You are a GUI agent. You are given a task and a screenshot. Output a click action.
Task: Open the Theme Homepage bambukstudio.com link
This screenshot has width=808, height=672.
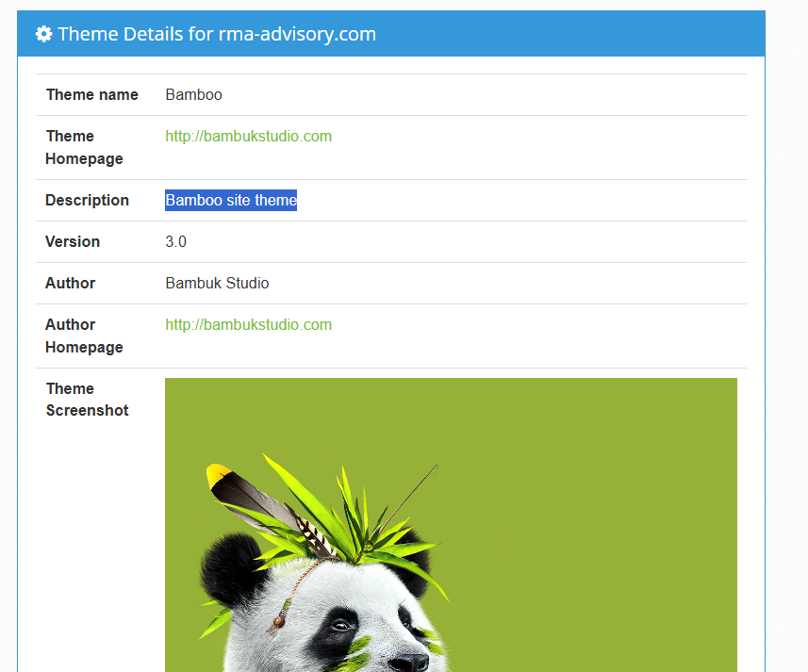coord(248,137)
